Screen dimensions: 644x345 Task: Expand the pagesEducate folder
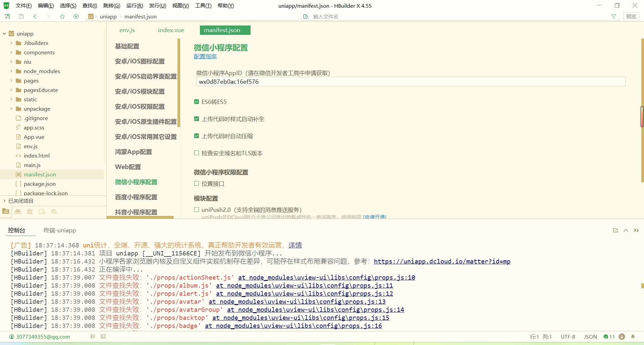click(x=11, y=90)
